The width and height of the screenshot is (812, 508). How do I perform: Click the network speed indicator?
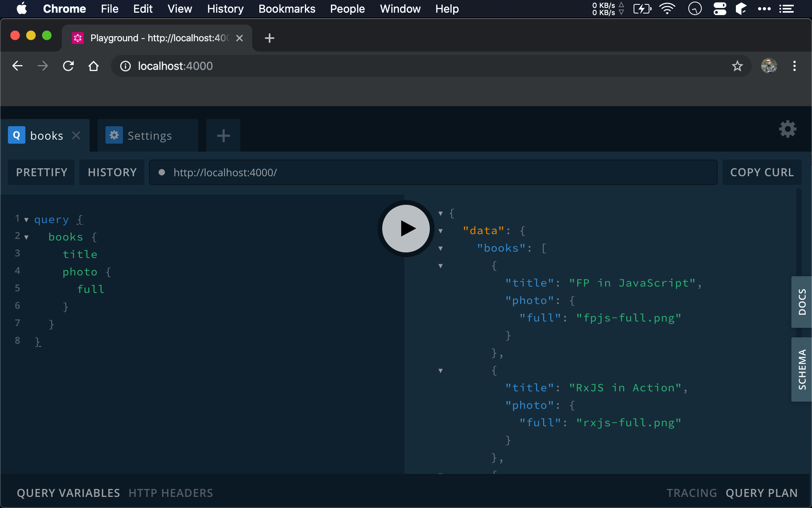tap(608, 9)
